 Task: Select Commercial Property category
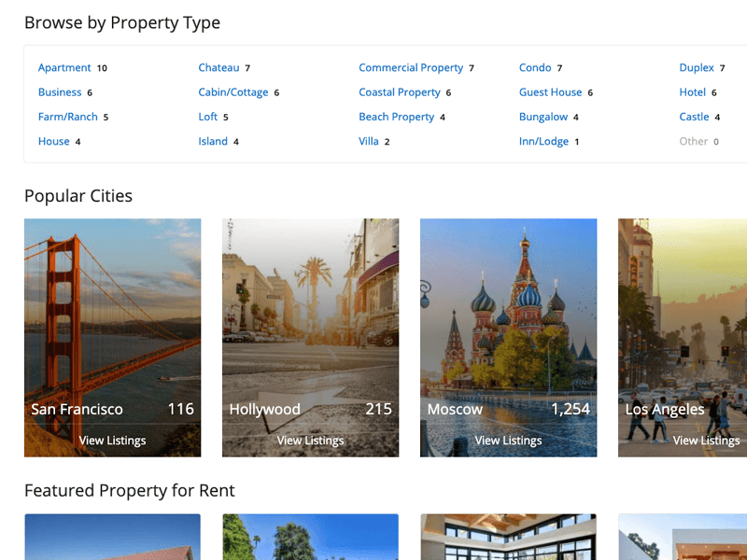pos(411,67)
